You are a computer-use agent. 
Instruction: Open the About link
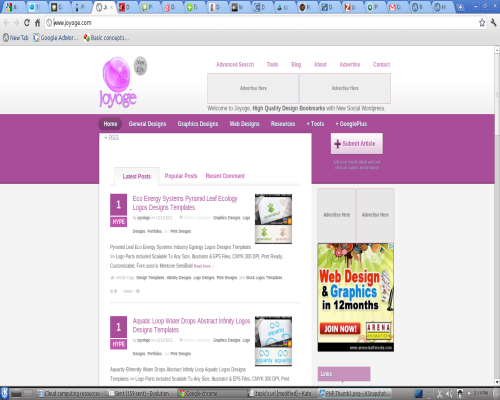coord(320,64)
